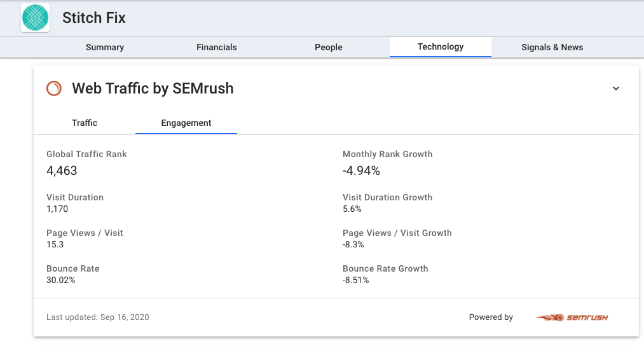
Task: Click the -8.3% page views growth value
Action: [353, 244]
